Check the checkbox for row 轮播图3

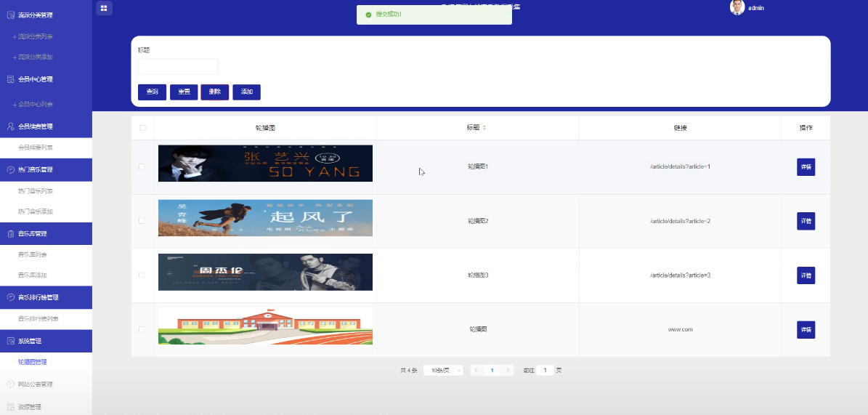click(142, 275)
